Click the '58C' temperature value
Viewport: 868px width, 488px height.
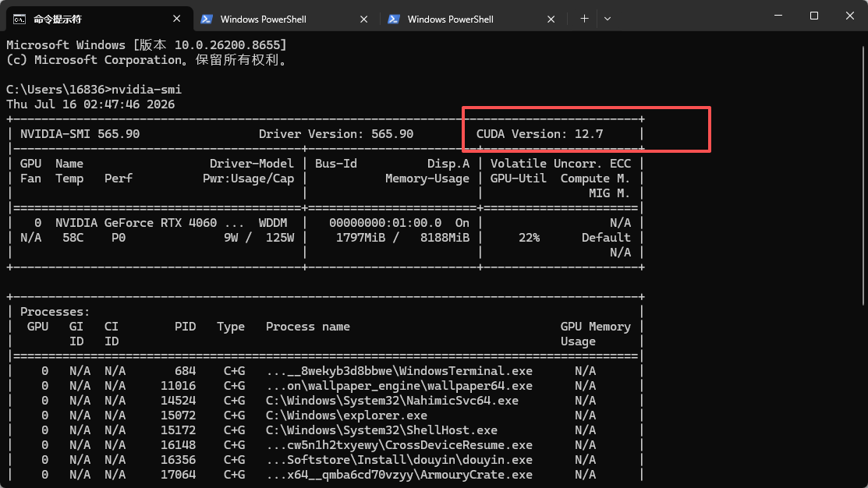(x=73, y=238)
